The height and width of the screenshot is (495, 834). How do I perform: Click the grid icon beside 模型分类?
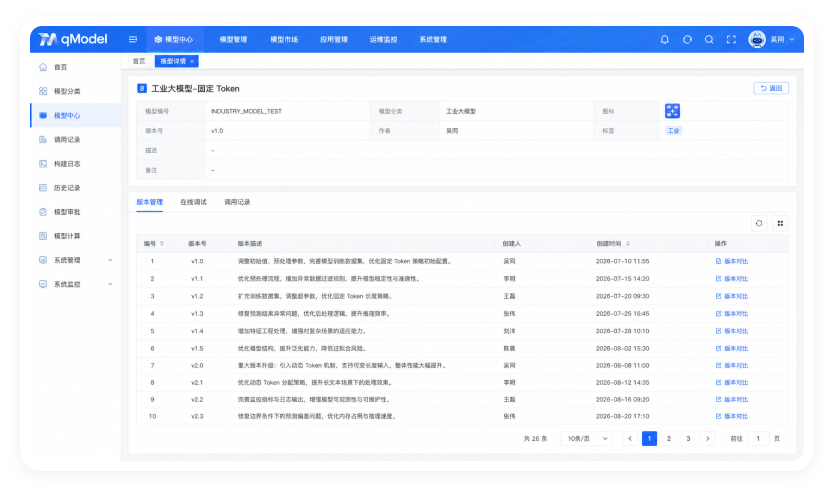(x=43, y=91)
